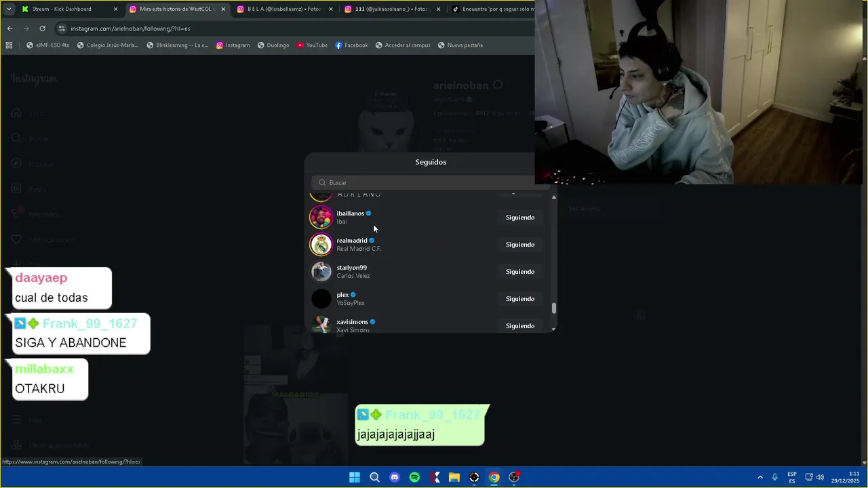Viewport: 868px width, 488px height.
Task: Open Instagram bookmark in bookmarks bar
Action: point(233,45)
